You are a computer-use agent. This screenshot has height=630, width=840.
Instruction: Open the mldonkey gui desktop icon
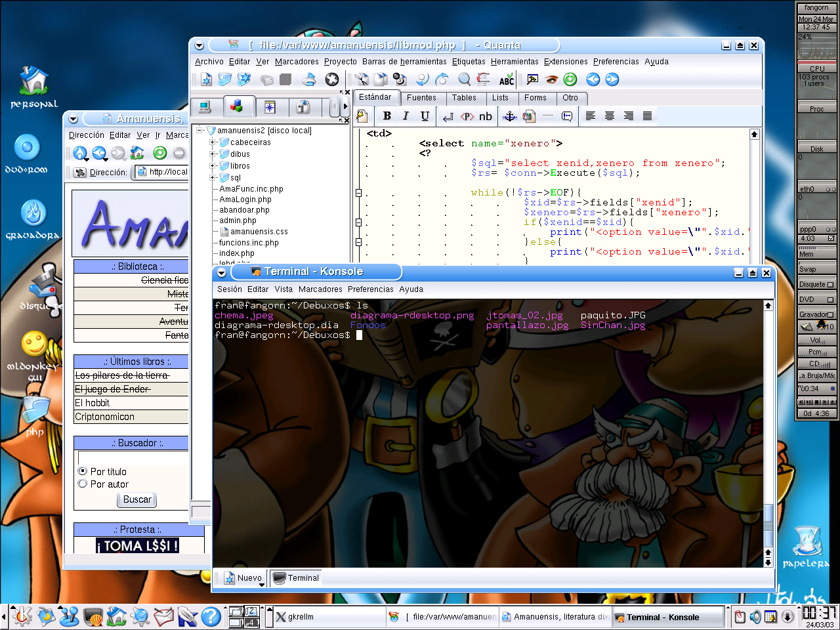click(33, 355)
